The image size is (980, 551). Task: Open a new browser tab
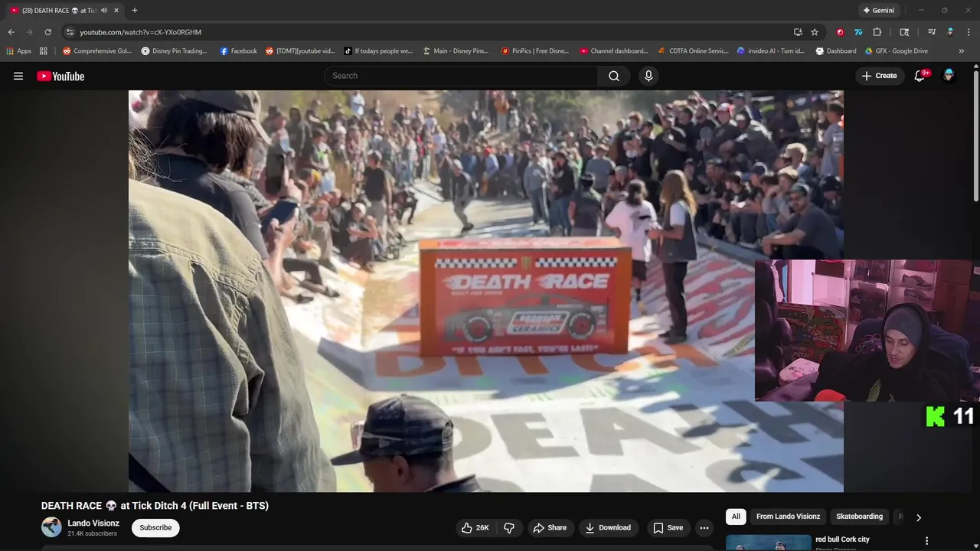pos(135,10)
